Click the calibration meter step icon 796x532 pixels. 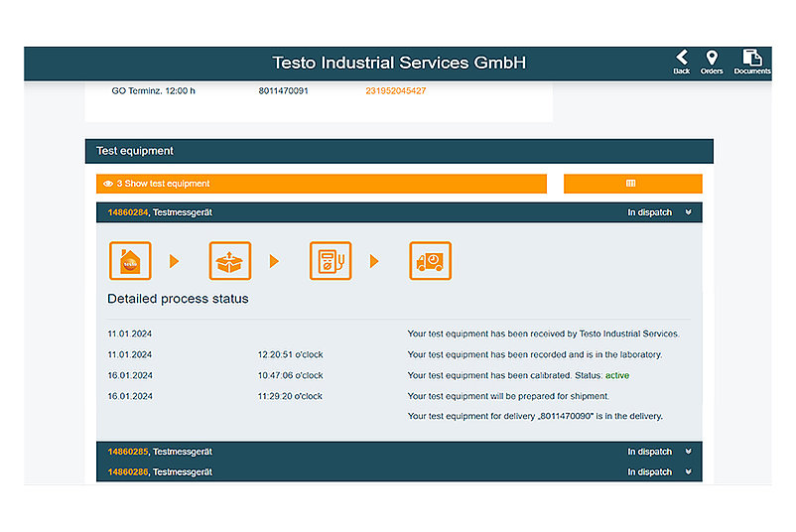click(x=331, y=261)
